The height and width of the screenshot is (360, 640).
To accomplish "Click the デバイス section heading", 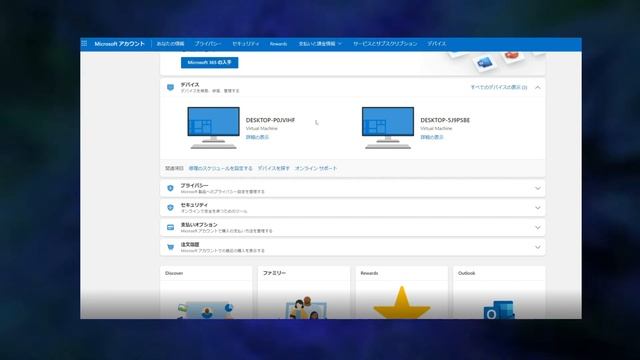I will [x=190, y=84].
